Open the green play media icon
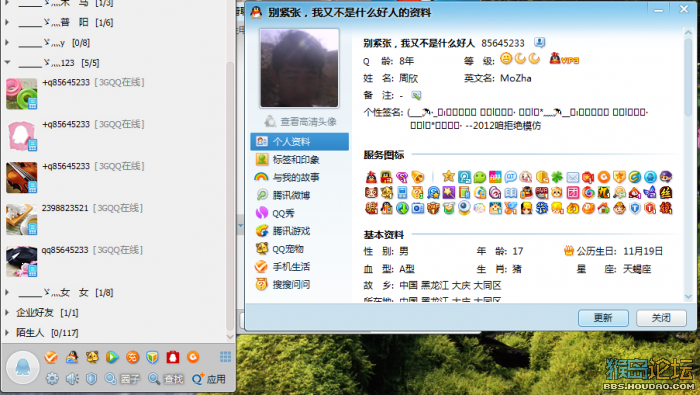Image resolution: width=700 pixels, height=395 pixels. click(x=112, y=357)
